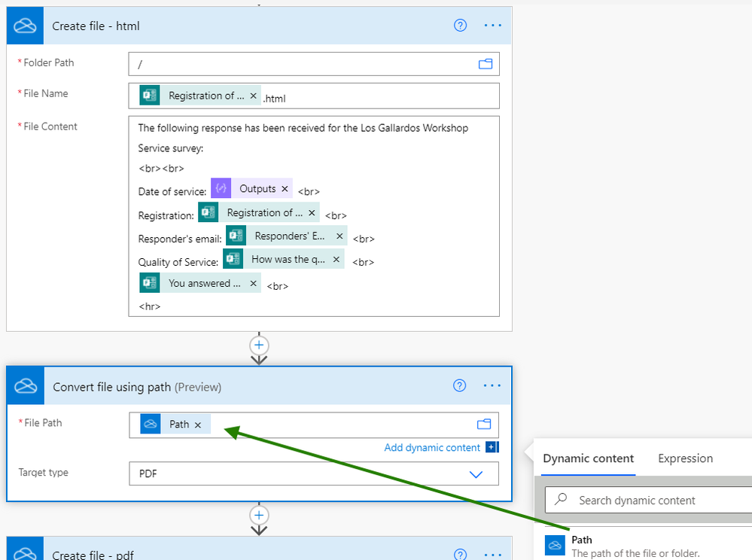
Task: Insert a new step below Convert file using path
Action: click(259, 515)
